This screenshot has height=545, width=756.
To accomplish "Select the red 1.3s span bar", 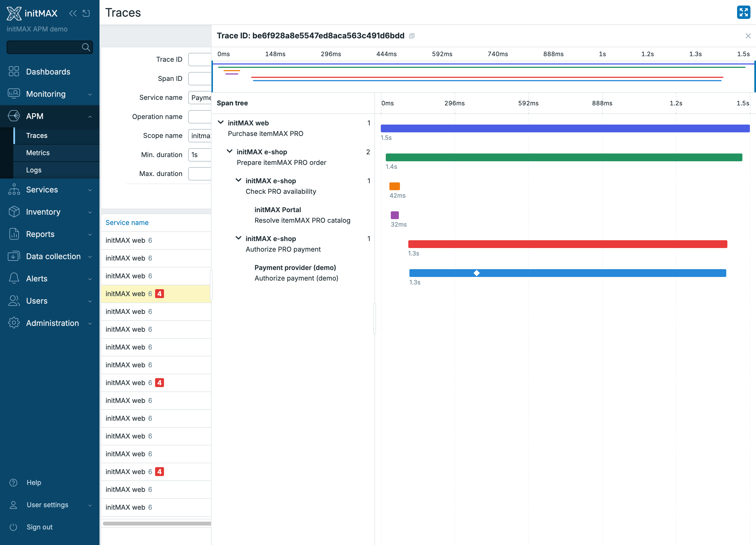I will (x=567, y=244).
